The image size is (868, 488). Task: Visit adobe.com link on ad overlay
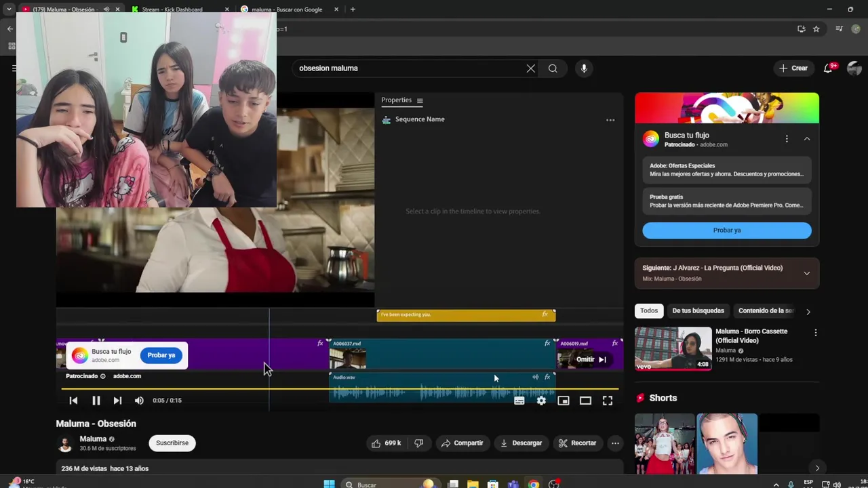[127, 376]
